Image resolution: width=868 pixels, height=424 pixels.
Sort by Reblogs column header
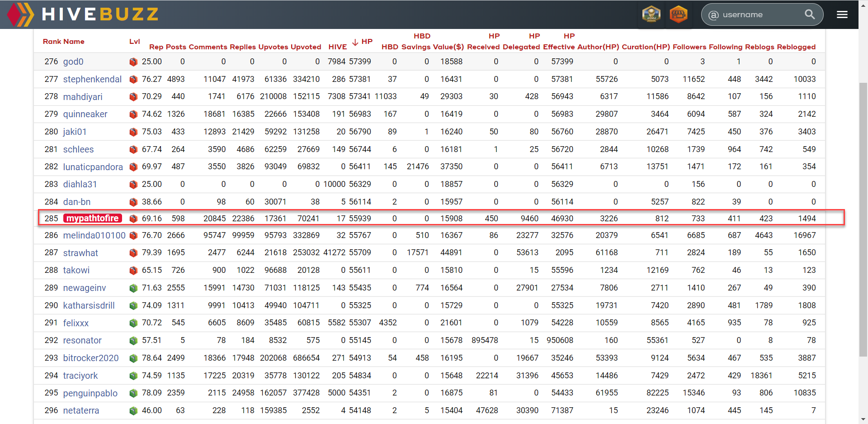click(x=759, y=47)
